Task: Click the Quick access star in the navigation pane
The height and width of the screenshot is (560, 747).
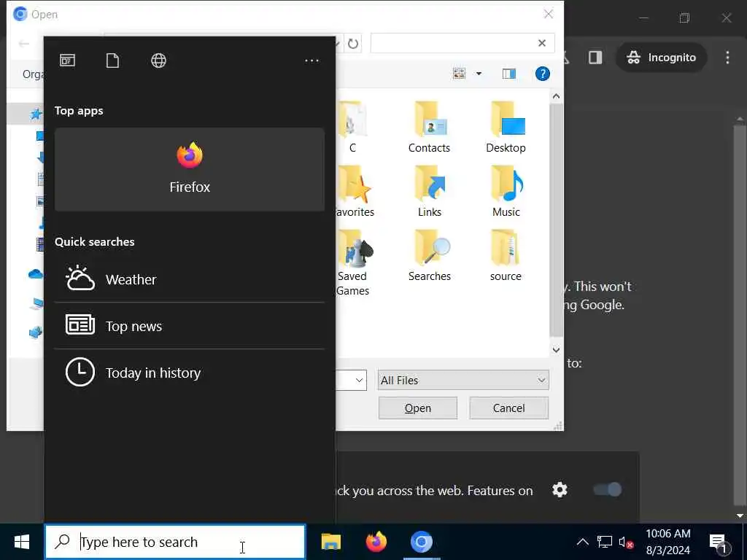Action: click(35, 114)
